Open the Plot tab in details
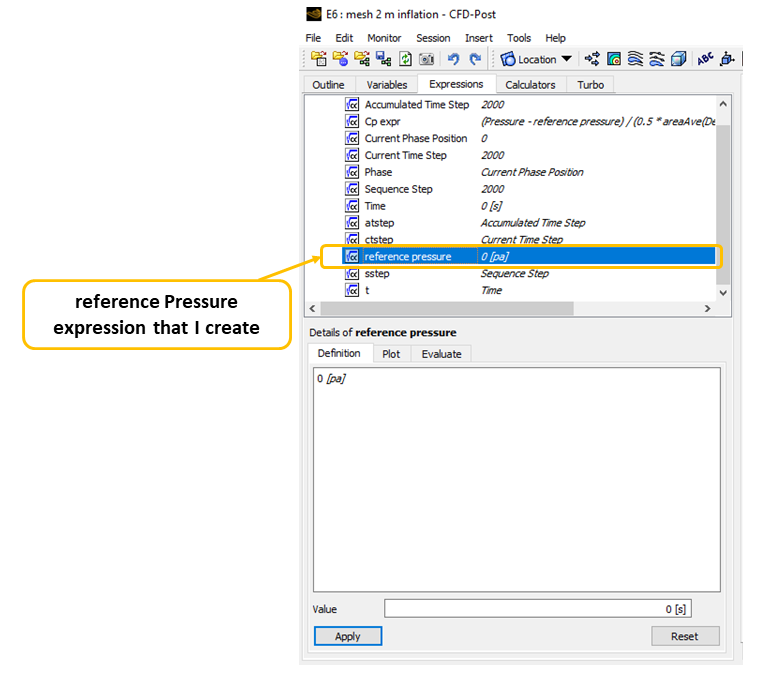This screenshot has width=763, height=688. tap(391, 354)
